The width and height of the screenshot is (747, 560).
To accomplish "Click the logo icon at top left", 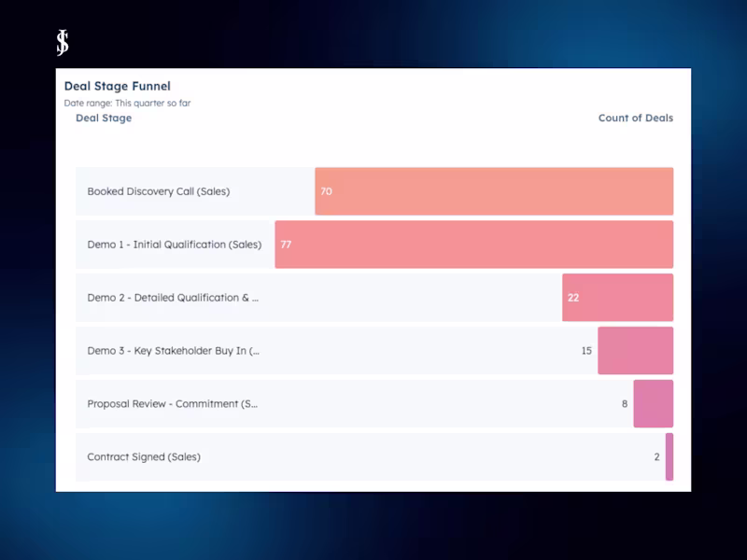I will pos(63,42).
